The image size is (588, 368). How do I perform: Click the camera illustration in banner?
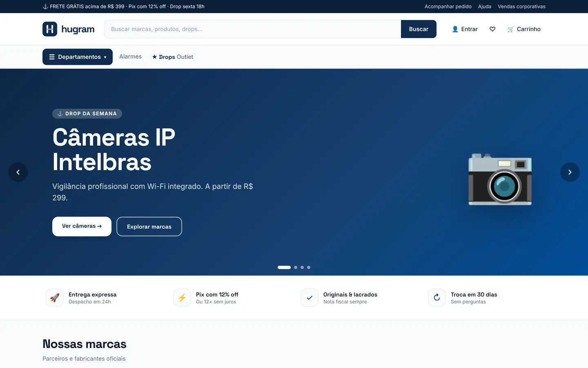point(500,180)
